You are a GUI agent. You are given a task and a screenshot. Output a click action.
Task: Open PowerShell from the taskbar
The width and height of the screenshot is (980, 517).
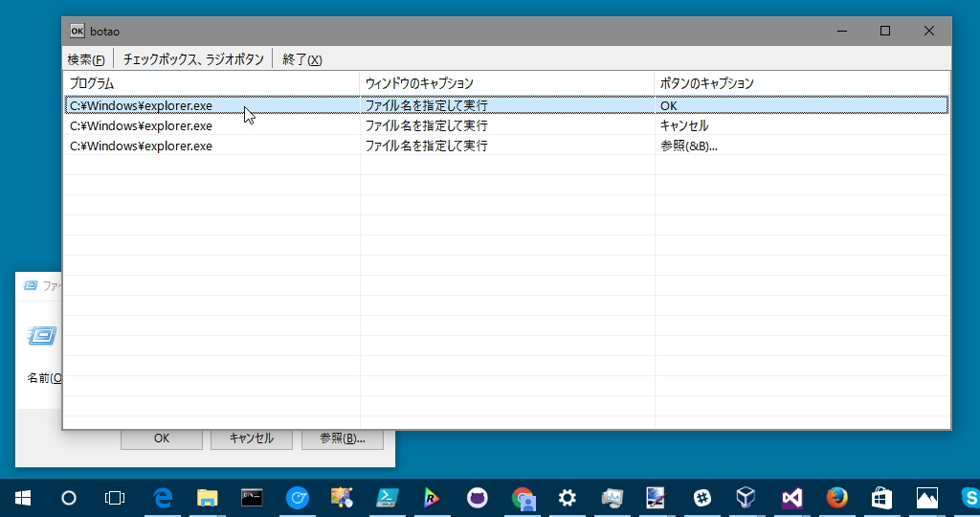pos(387,498)
